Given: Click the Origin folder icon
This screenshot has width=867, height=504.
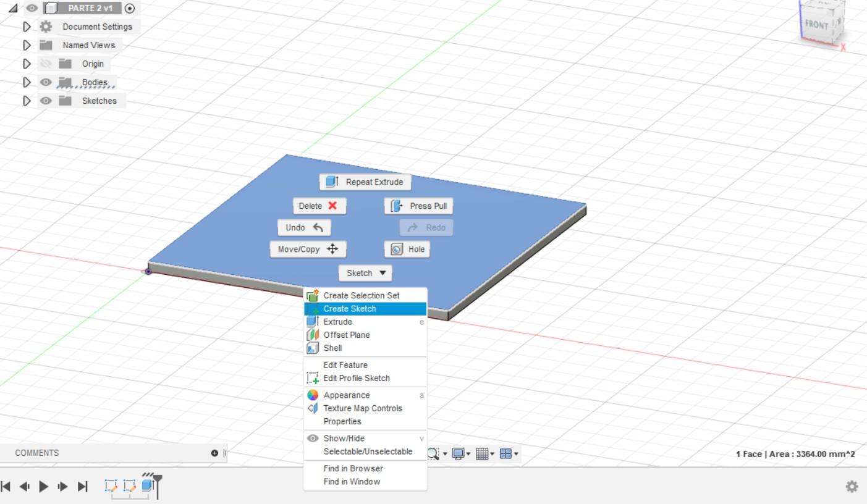Looking at the screenshot, I should (65, 64).
